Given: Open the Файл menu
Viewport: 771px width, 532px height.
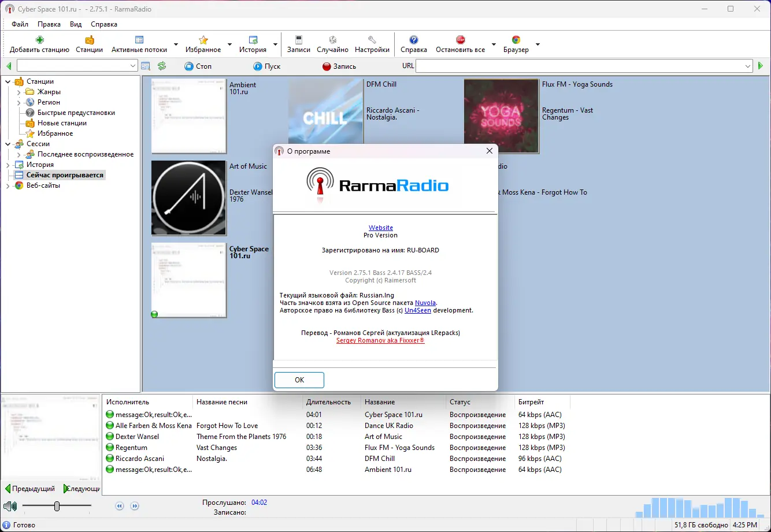Looking at the screenshot, I should point(20,24).
